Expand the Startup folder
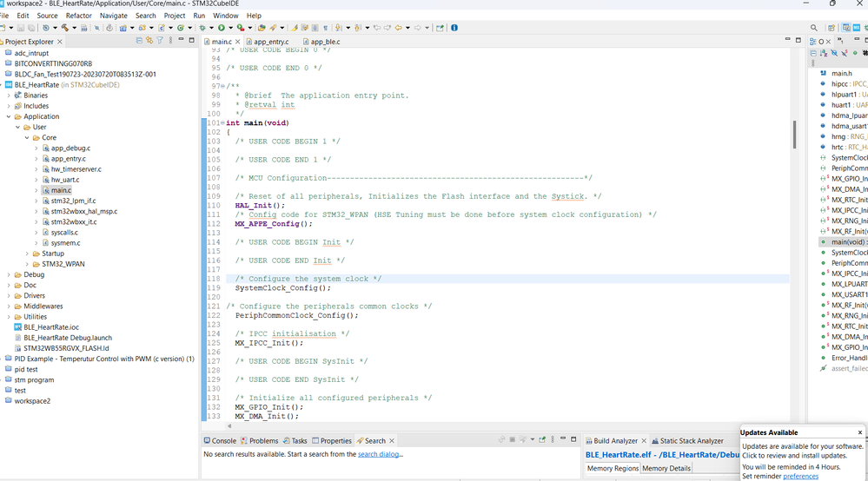 [27, 254]
